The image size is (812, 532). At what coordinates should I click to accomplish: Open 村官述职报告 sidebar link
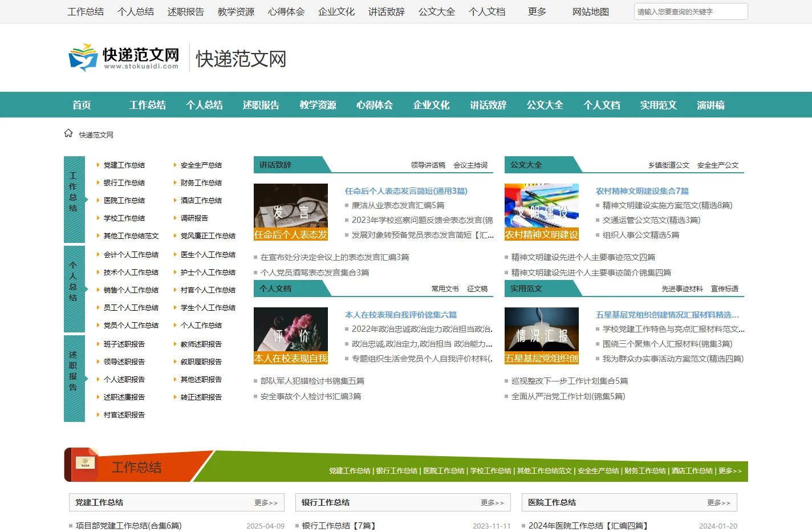[x=124, y=415]
